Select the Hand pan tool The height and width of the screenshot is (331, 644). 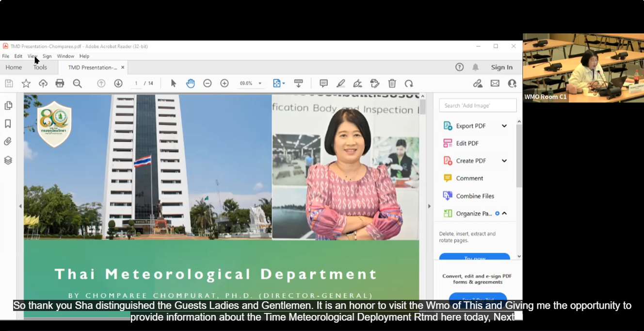coord(190,83)
